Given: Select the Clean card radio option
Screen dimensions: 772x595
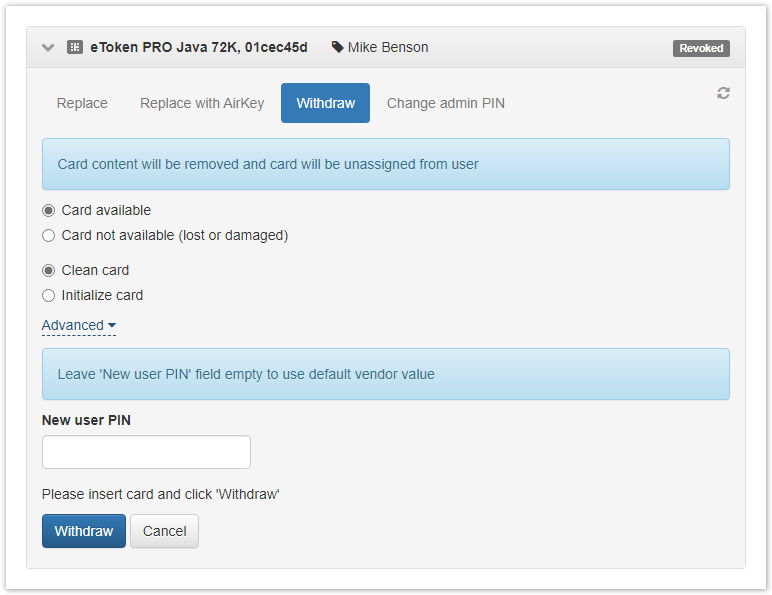Looking at the screenshot, I should [49, 271].
